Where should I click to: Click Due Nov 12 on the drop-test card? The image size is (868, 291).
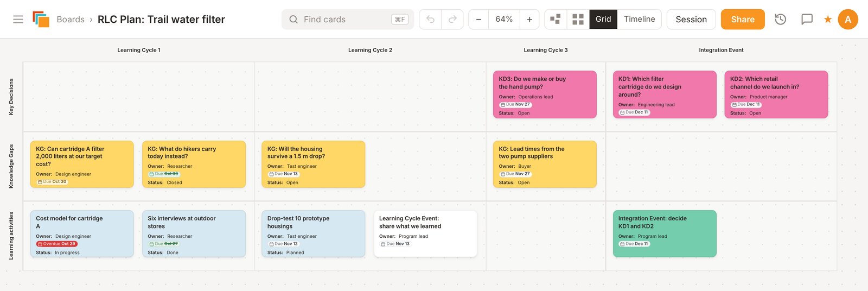click(x=284, y=244)
